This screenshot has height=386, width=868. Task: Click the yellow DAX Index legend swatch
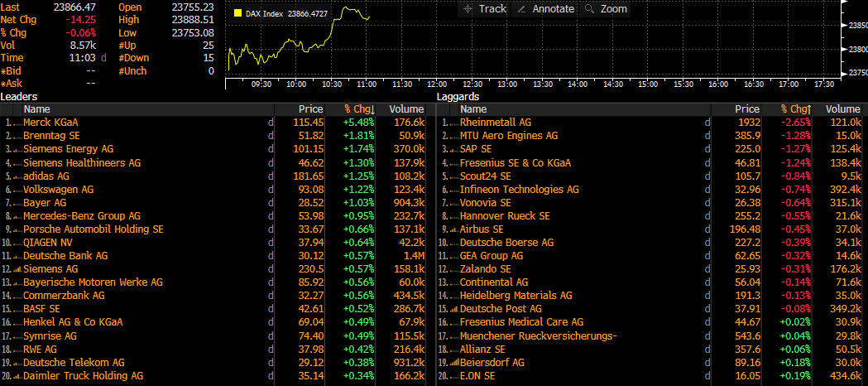(x=238, y=13)
